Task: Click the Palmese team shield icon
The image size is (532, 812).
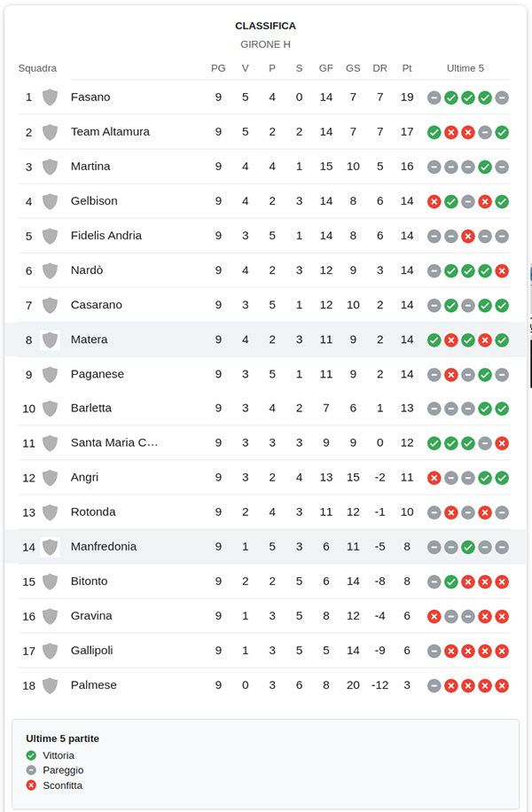Action: click(50, 685)
